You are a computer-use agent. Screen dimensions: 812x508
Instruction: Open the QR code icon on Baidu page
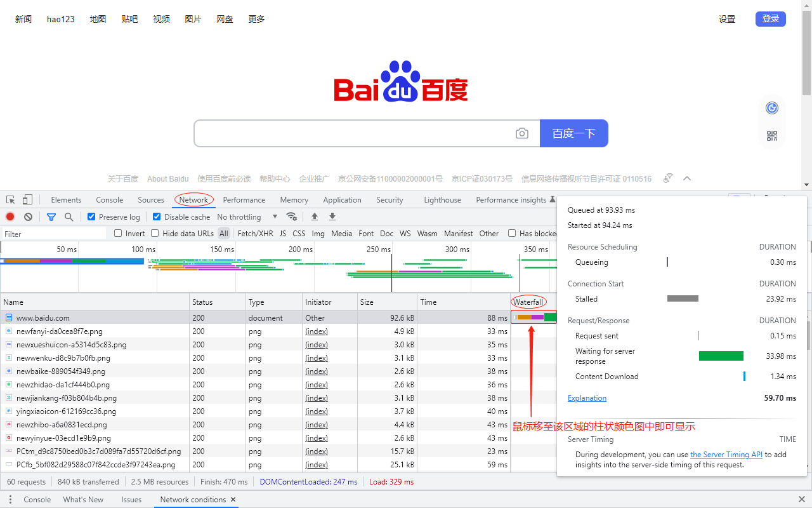pos(771,135)
